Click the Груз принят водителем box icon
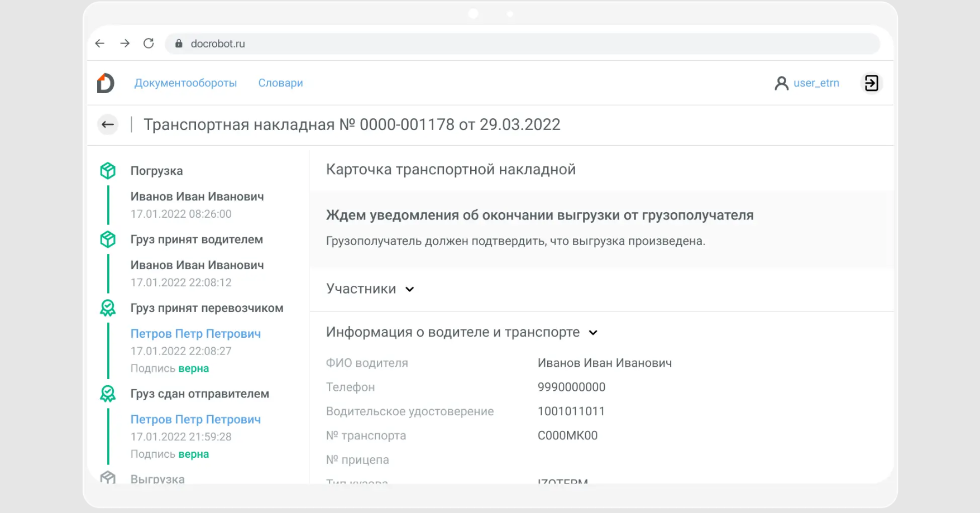The height and width of the screenshot is (513, 980). tap(108, 239)
